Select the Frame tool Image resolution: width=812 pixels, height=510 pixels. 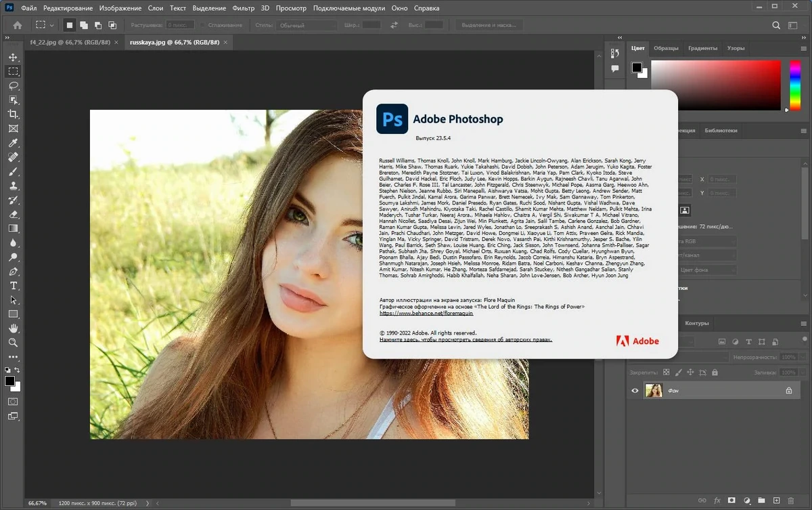coord(13,129)
